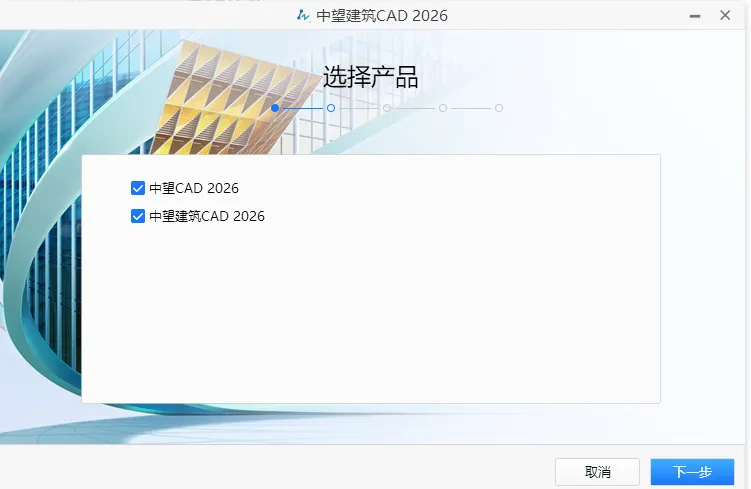Click the second step indicator circle
This screenshot has height=489, width=751.
point(331,108)
